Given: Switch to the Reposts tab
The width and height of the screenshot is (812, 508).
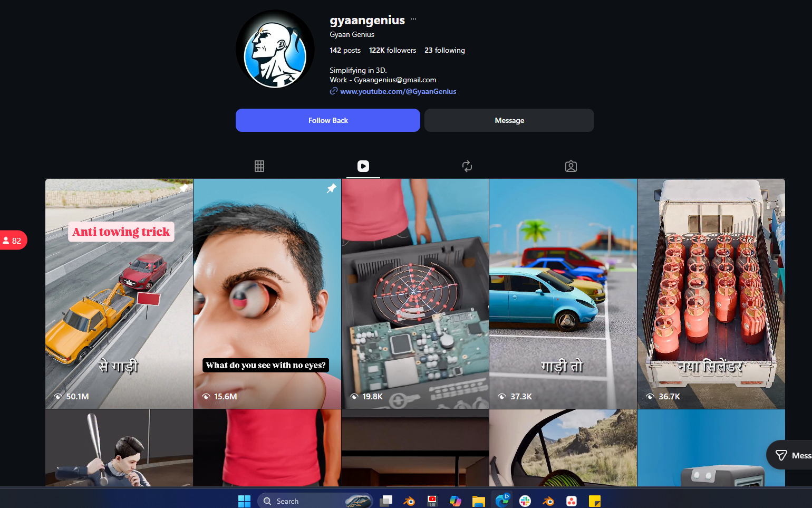Looking at the screenshot, I should [x=467, y=166].
